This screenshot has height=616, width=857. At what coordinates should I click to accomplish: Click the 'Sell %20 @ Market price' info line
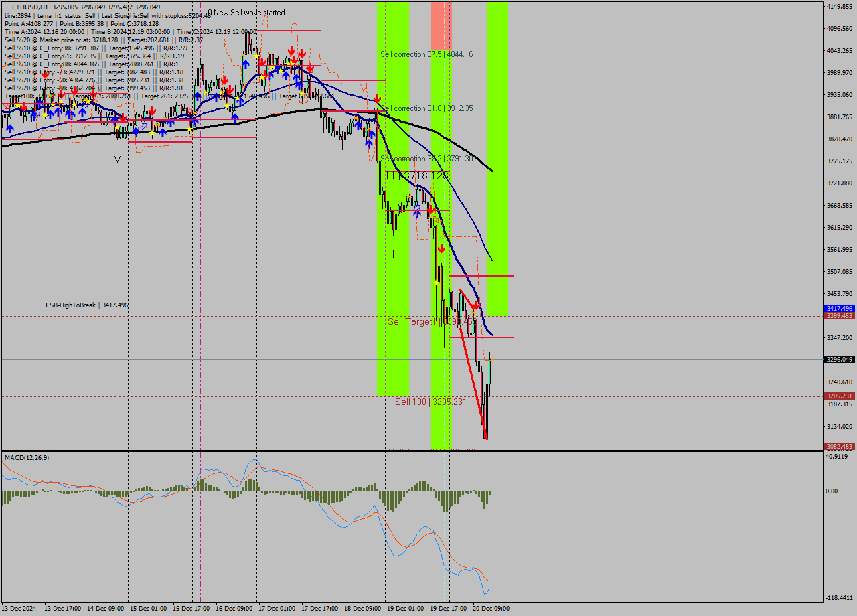102,40
